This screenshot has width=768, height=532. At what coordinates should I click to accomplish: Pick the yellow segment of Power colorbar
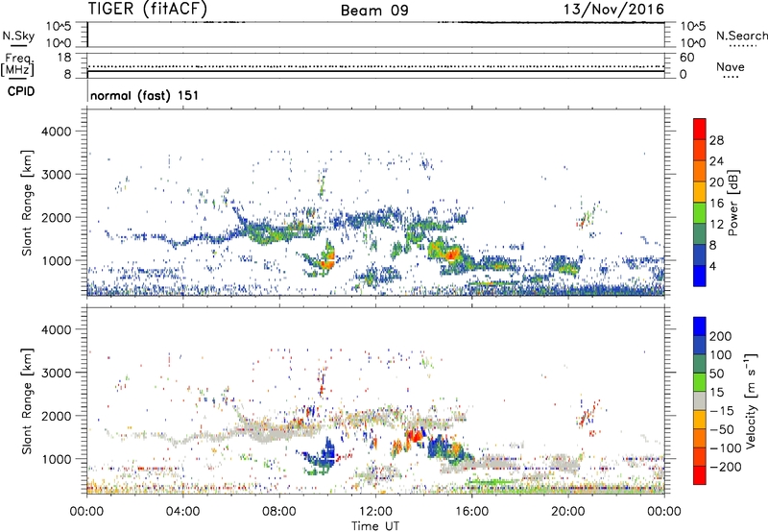coord(700,192)
